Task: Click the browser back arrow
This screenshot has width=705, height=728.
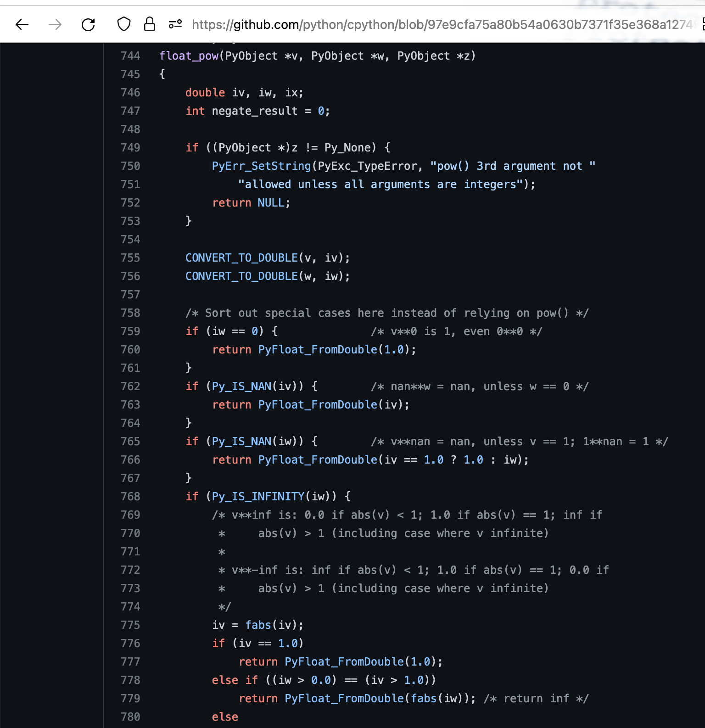Action: (x=22, y=24)
